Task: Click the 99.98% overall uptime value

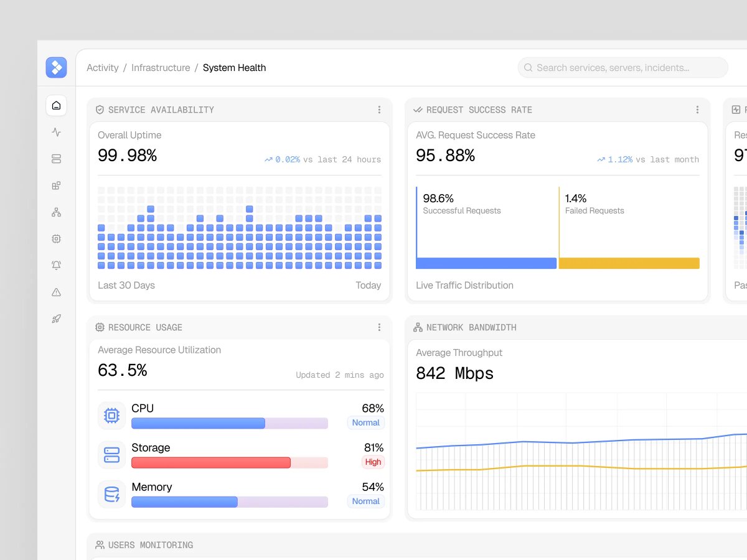Action: click(128, 156)
